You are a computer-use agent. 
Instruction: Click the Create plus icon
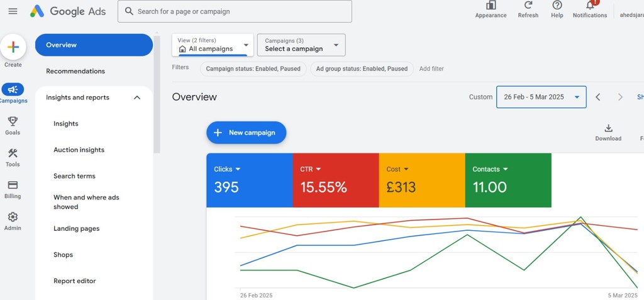[x=13, y=47]
